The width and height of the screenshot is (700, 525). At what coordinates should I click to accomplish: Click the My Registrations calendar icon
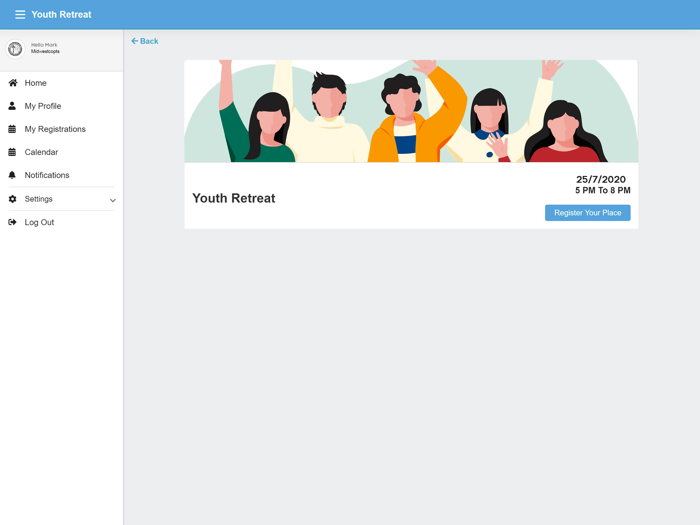[12, 129]
